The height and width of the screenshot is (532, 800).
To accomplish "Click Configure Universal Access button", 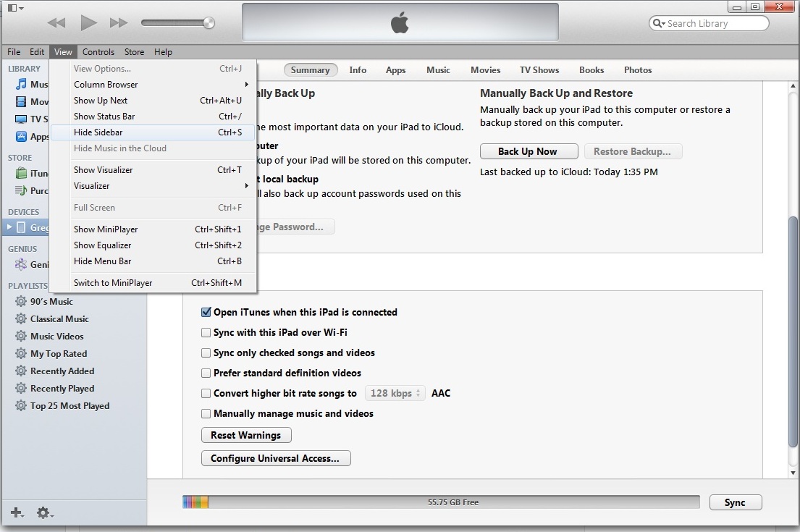I will (x=276, y=458).
